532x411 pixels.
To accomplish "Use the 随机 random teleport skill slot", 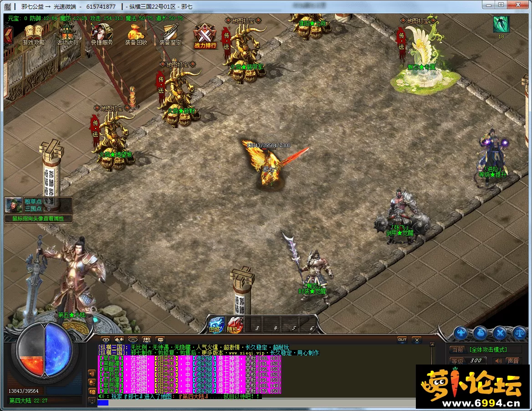I will pos(235,325).
